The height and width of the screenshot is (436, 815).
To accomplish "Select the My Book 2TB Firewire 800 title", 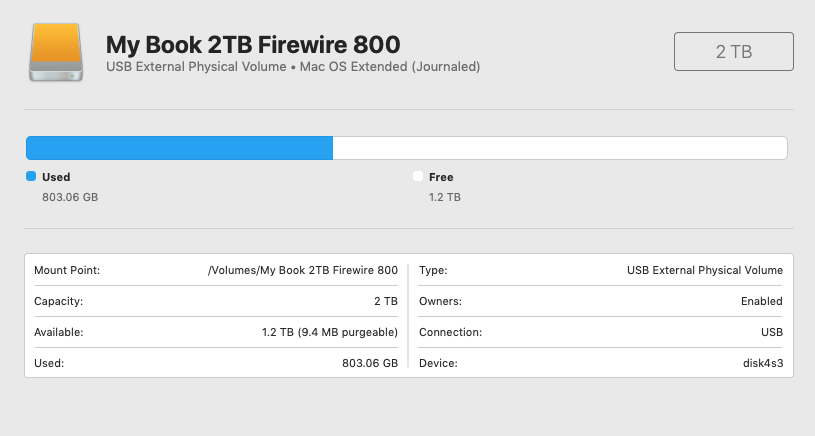I will [253, 44].
